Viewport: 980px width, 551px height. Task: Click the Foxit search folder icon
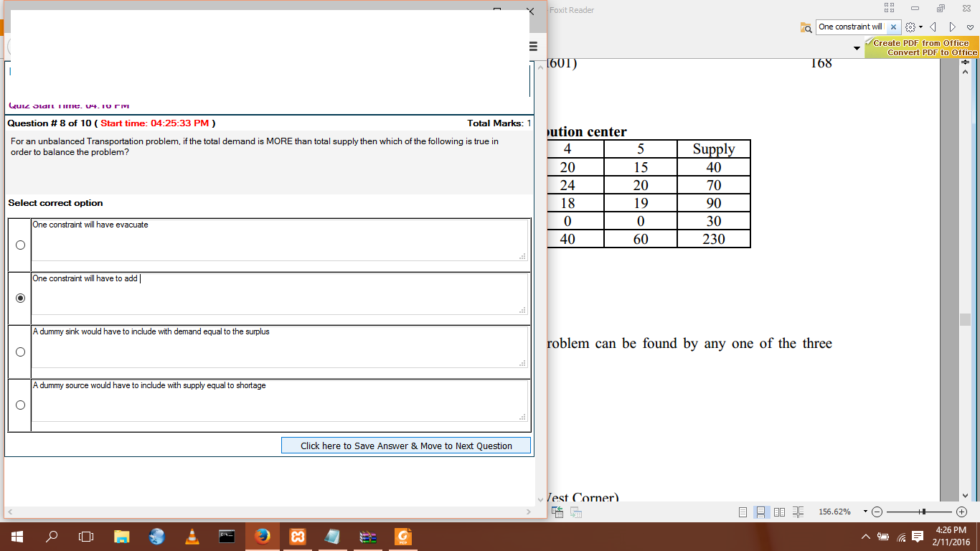806,27
